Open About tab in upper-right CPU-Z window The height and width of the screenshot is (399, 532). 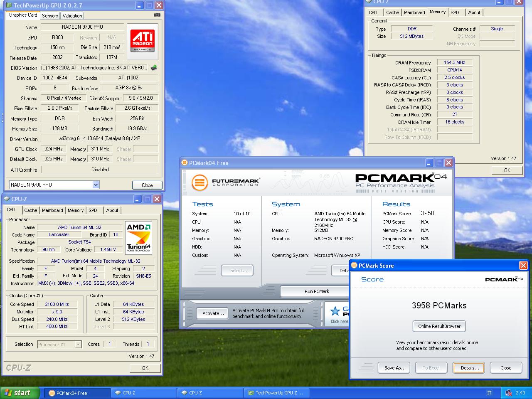(x=474, y=12)
